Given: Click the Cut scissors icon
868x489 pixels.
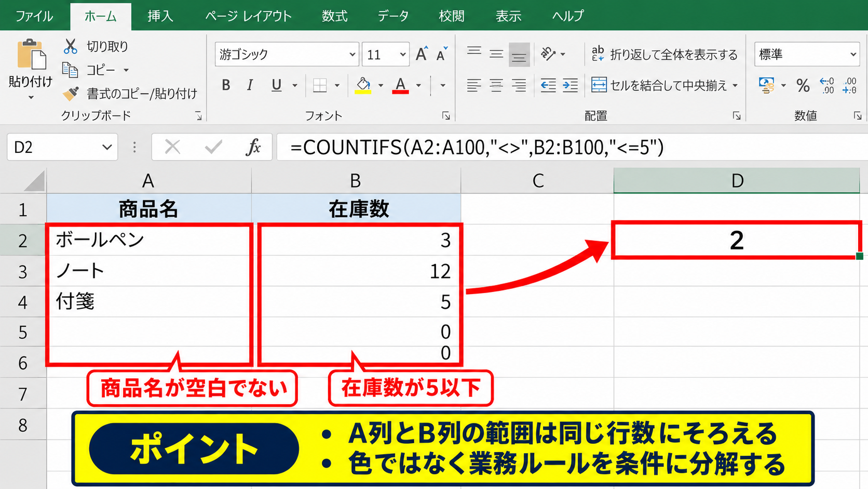Looking at the screenshot, I should point(71,46).
